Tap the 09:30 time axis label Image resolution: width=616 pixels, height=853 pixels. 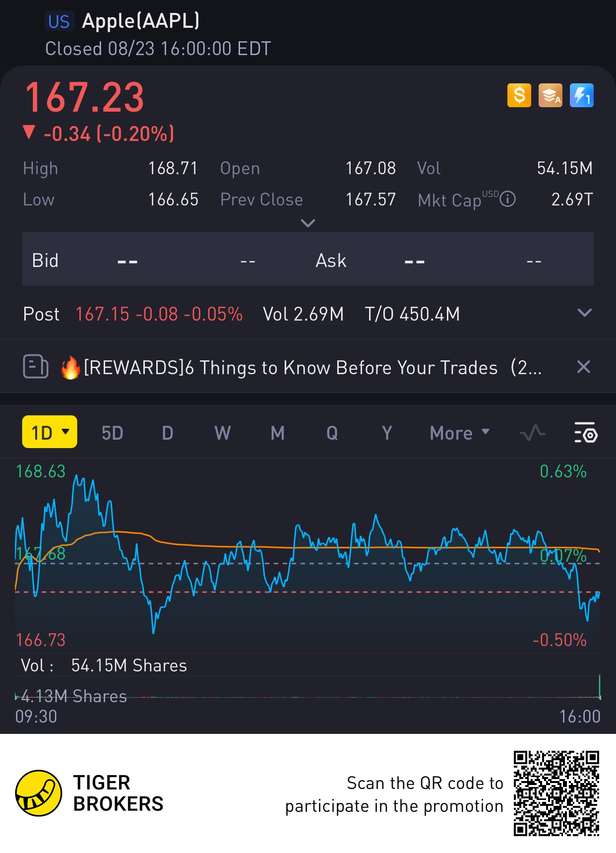click(x=36, y=717)
